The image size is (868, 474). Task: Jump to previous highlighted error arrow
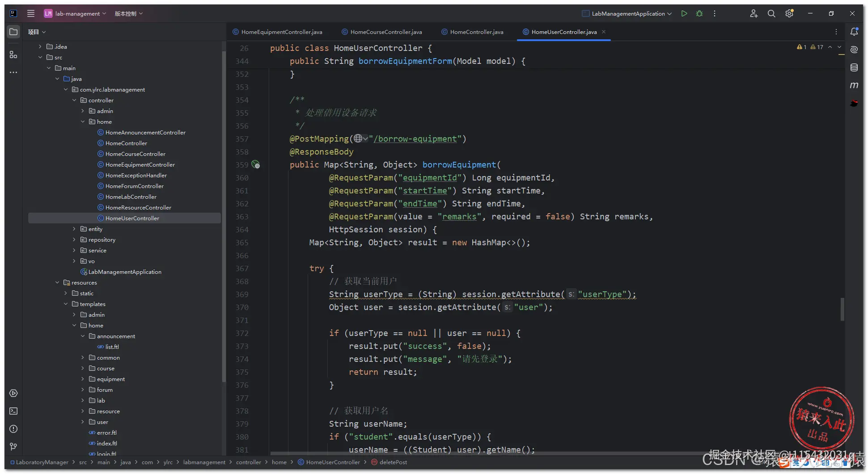[830, 47]
